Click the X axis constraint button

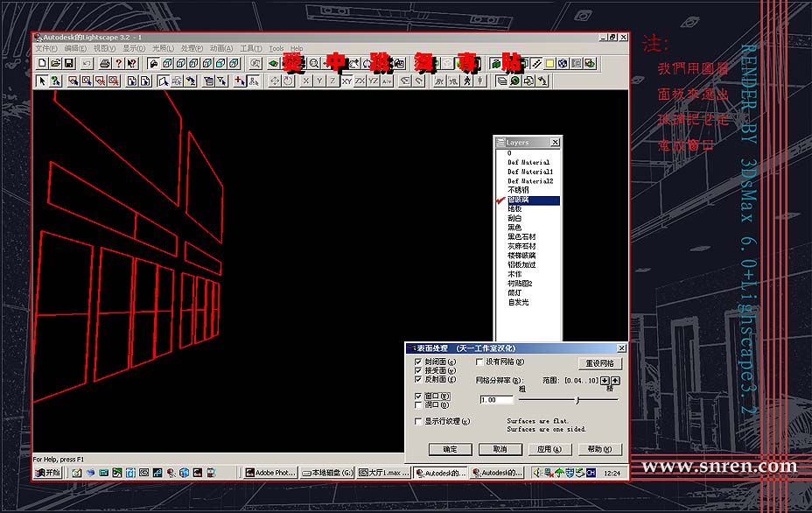[306, 81]
